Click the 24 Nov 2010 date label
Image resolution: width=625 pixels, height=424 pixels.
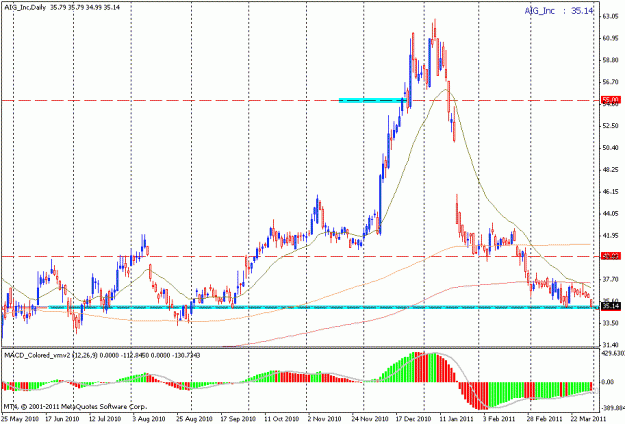(369, 419)
